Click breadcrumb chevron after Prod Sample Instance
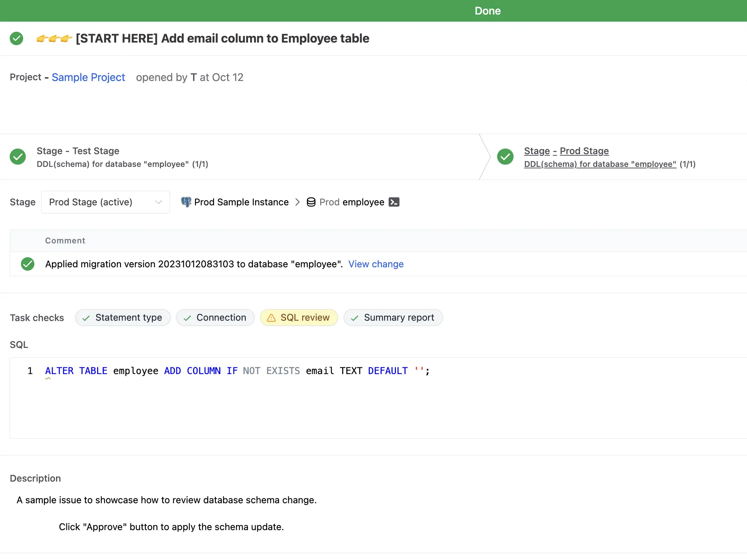The width and height of the screenshot is (747, 560). (x=297, y=202)
